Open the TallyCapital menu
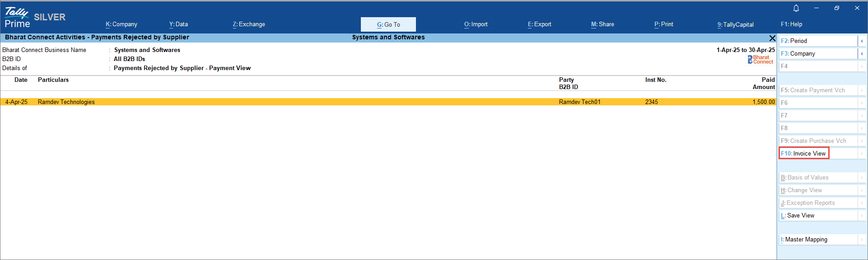This screenshot has height=260, width=868. pyautogui.click(x=735, y=24)
